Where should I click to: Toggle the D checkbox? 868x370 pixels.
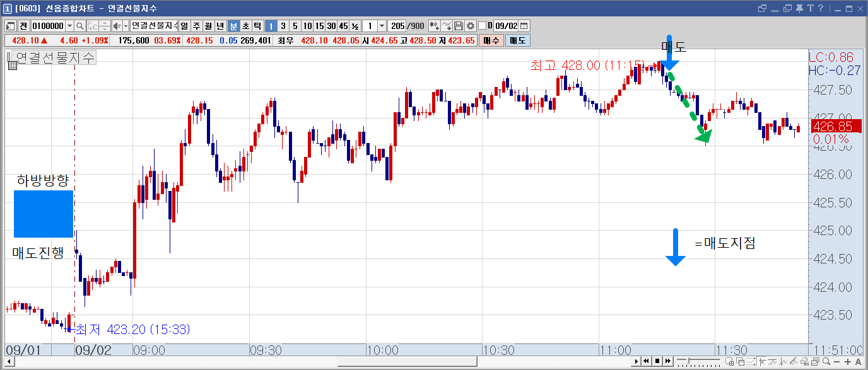tap(483, 26)
